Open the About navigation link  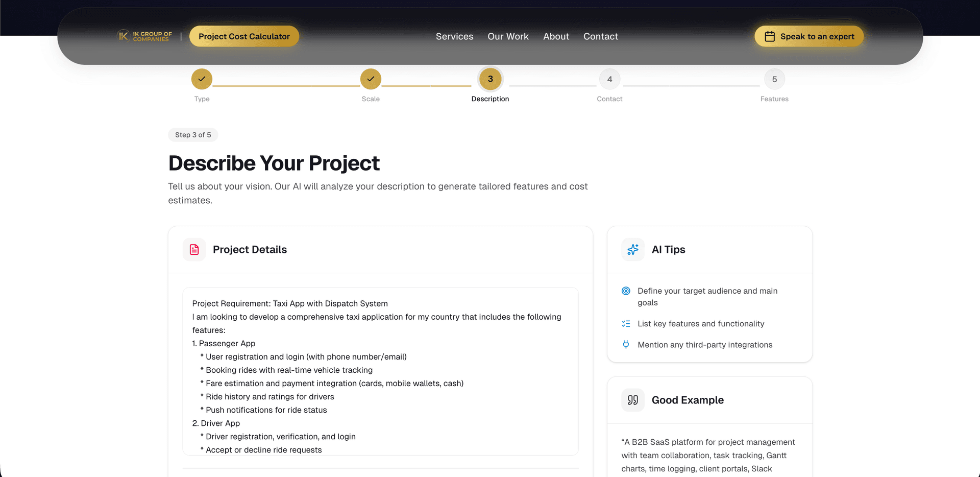point(556,36)
